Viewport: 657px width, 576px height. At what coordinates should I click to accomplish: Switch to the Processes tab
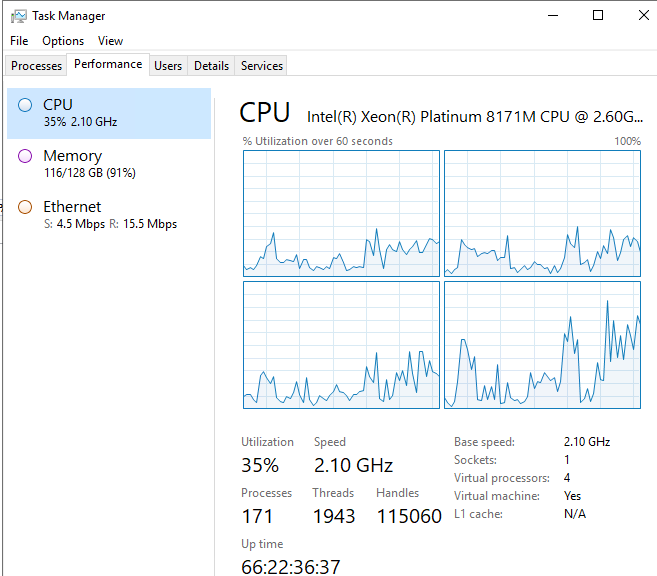(x=36, y=66)
